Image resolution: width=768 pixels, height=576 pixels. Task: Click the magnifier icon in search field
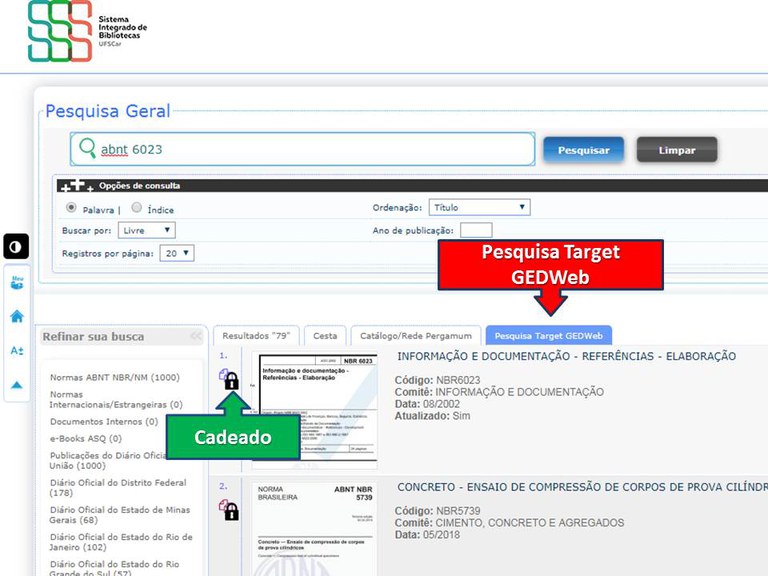point(88,148)
